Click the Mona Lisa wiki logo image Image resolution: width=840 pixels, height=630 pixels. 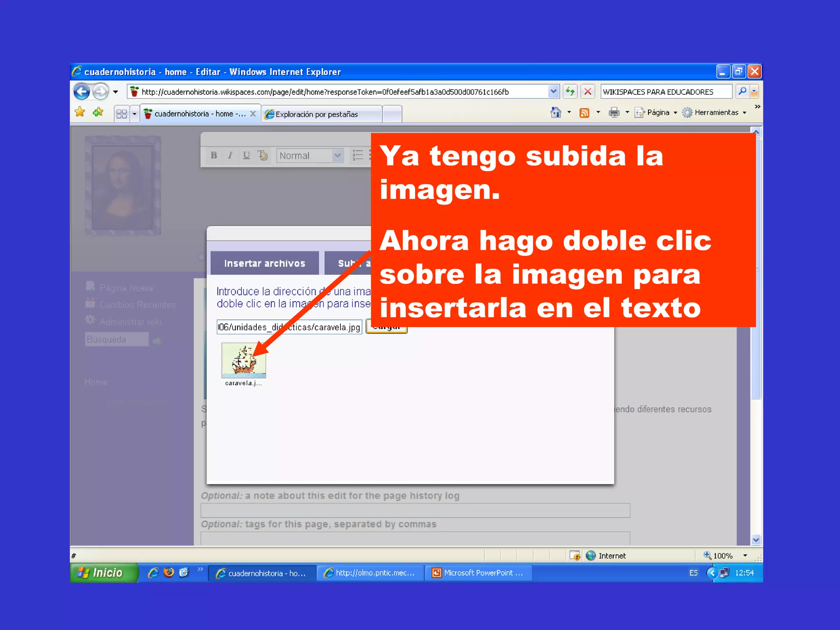123,186
